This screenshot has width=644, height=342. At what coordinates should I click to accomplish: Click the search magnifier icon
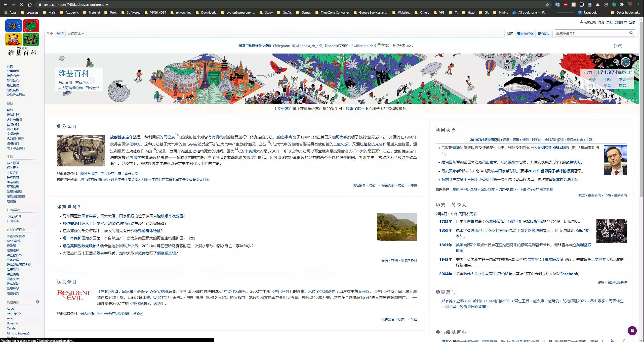point(631,33)
